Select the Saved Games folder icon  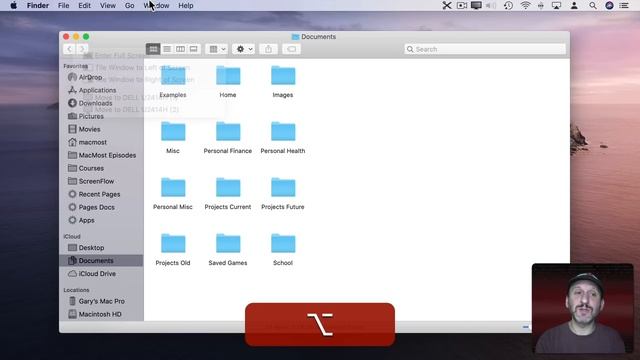coord(228,243)
